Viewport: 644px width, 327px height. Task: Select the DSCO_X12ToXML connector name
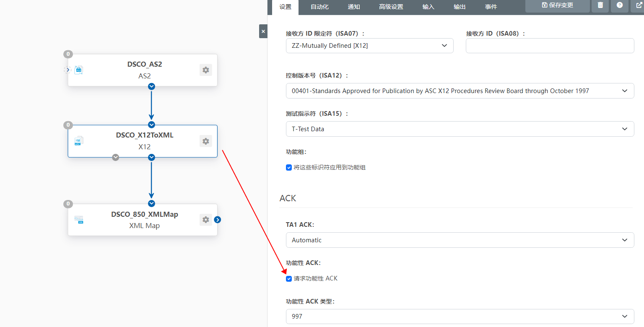click(x=145, y=135)
